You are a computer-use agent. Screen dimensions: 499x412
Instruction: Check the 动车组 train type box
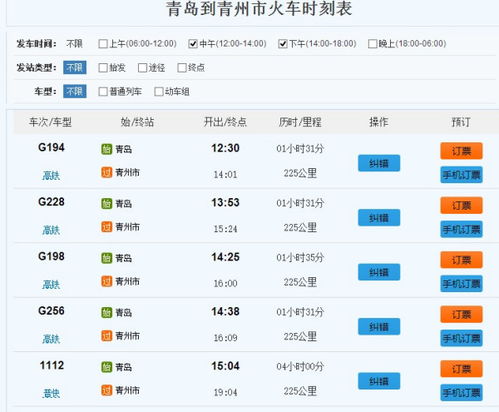(159, 92)
